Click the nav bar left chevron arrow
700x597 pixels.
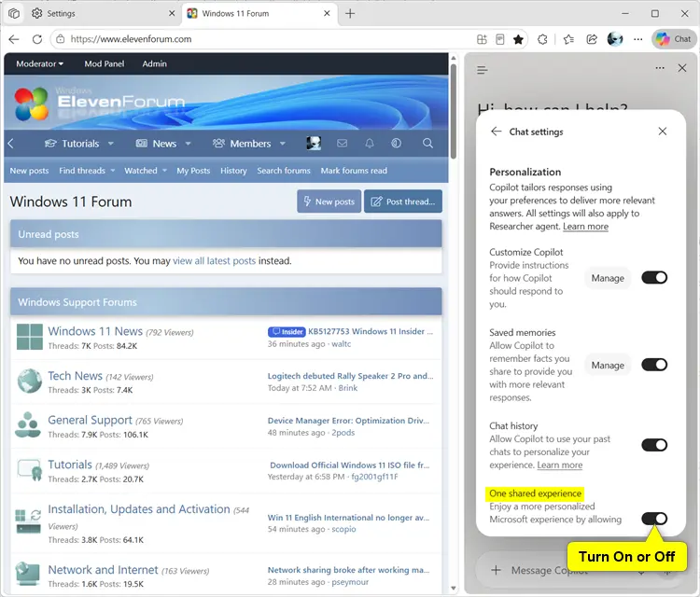pyautogui.click(x=11, y=144)
